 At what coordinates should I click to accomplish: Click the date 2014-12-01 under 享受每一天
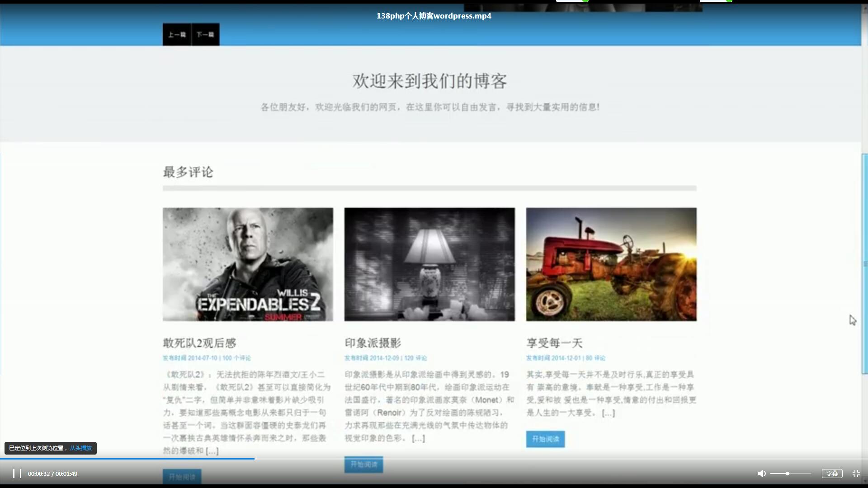(x=566, y=358)
